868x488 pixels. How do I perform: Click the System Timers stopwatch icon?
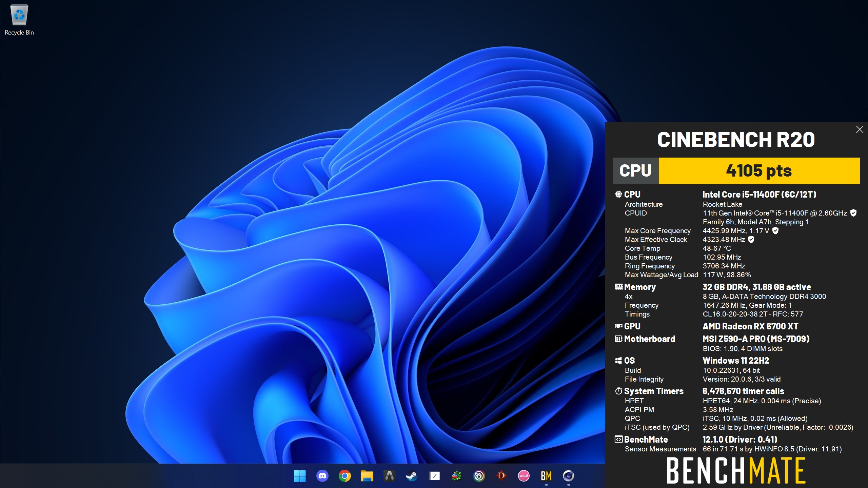[618, 391]
